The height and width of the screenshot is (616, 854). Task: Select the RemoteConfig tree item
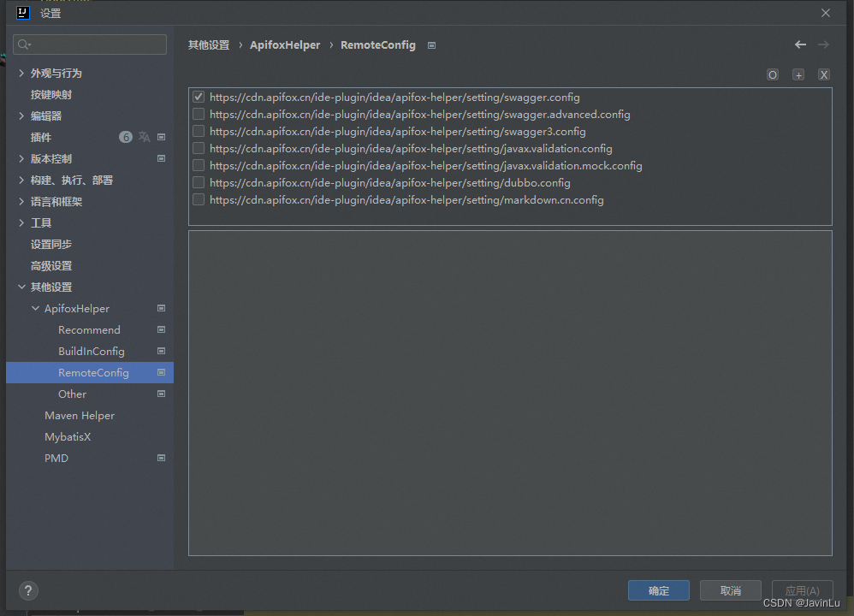coord(90,372)
